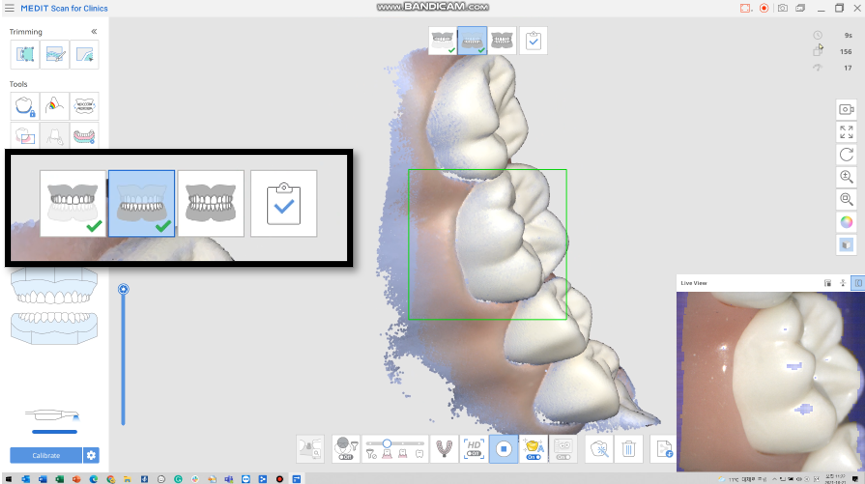The image size is (865, 484).
Task: Open Excel from the taskbar
Action: (60, 479)
